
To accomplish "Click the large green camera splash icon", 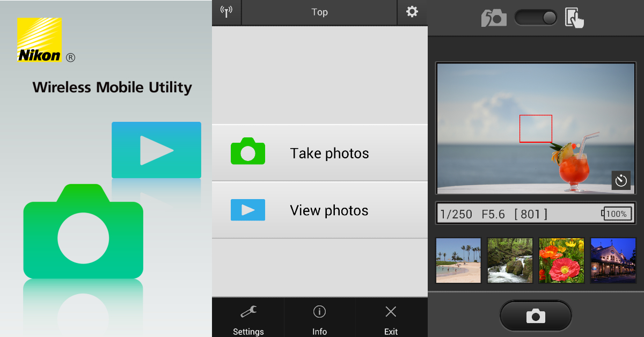I will (x=83, y=231).
